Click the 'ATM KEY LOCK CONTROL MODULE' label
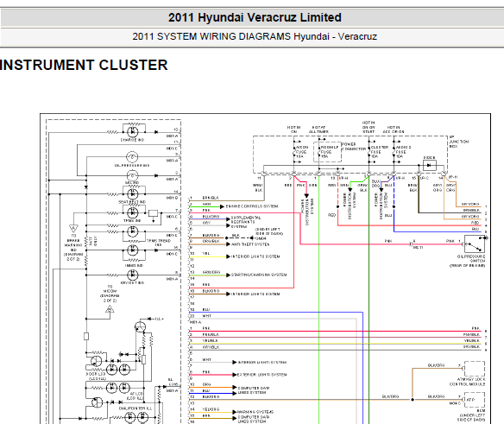The height and width of the screenshot is (424, 504). point(467,382)
